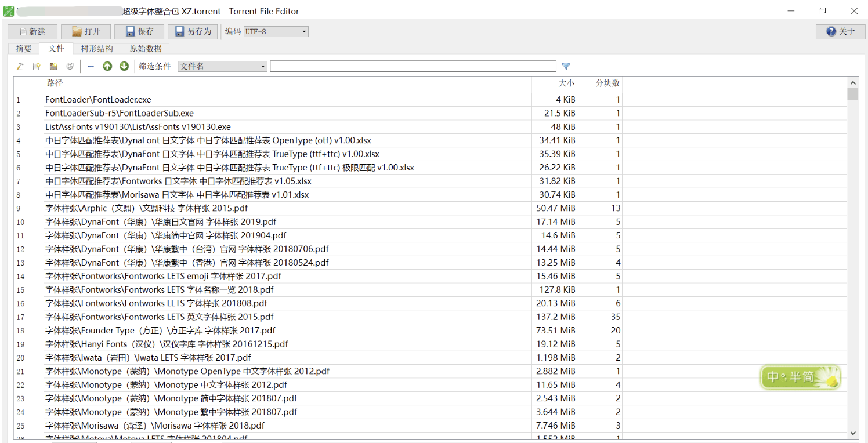The width and height of the screenshot is (868, 443).
Task: Click the 另存为 (Save As) button
Action: (x=193, y=31)
